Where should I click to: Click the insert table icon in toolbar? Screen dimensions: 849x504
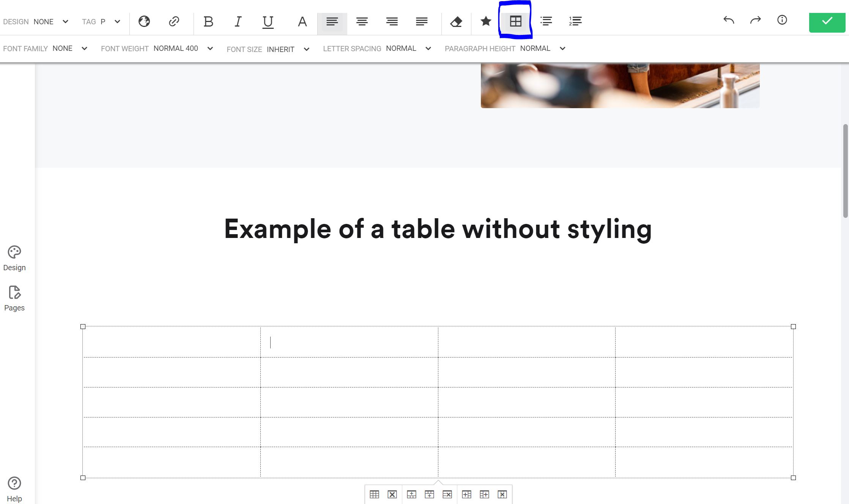tap(516, 21)
